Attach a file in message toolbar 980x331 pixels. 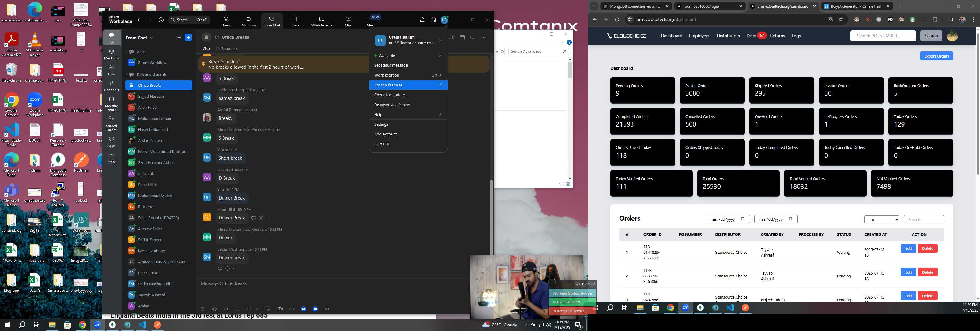coord(237,309)
